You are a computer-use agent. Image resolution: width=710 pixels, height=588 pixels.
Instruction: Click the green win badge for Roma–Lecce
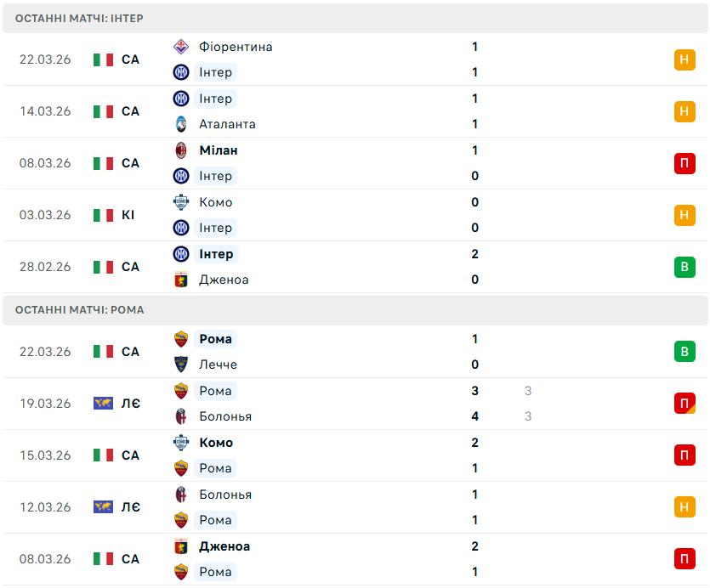pyautogui.click(x=684, y=352)
